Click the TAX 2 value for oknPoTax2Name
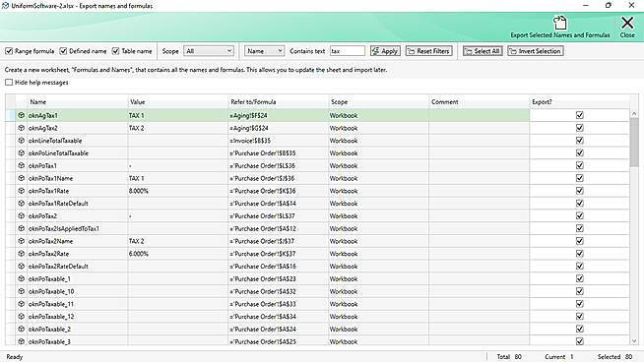644x362 pixels. click(178, 241)
